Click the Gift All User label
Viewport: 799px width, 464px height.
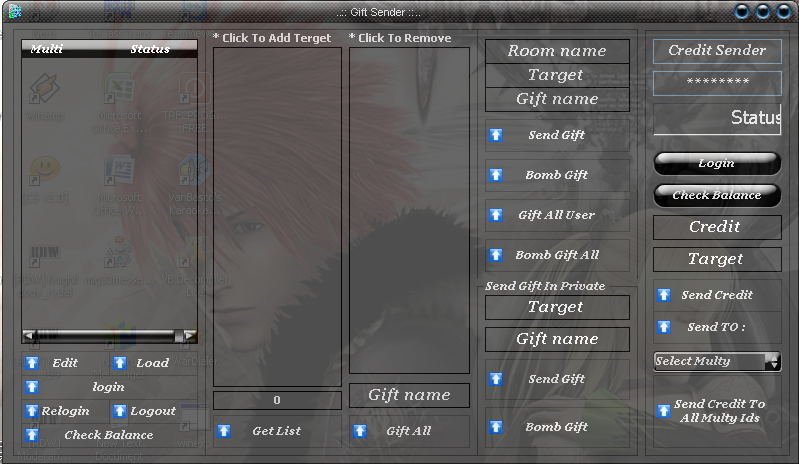coord(556,215)
